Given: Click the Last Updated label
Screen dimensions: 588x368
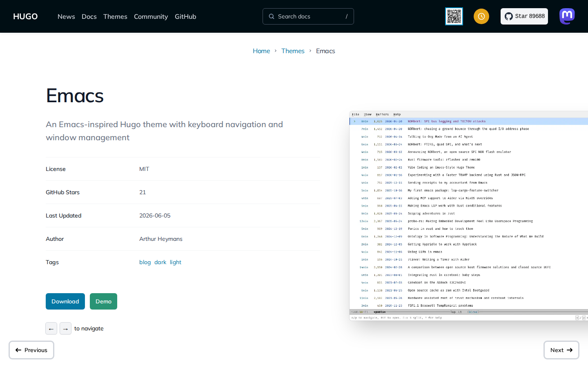Looking at the screenshot, I should pyautogui.click(x=64, y=215).
